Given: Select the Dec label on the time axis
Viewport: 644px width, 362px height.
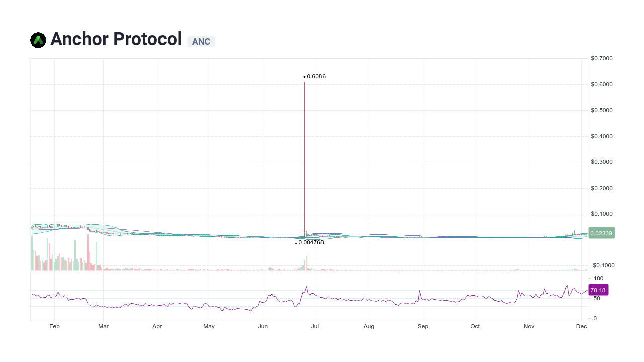Looking at the screenshot, I should click(581, 326).
